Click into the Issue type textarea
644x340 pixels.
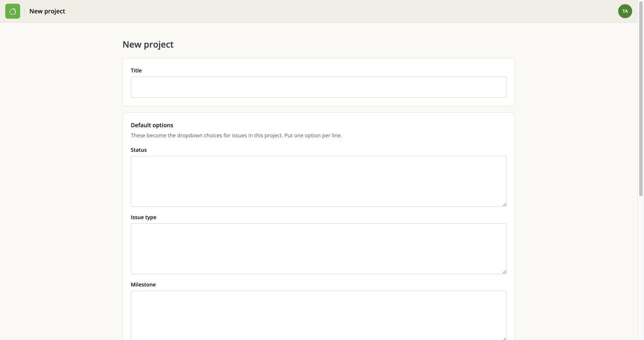[x=318, y=249]
